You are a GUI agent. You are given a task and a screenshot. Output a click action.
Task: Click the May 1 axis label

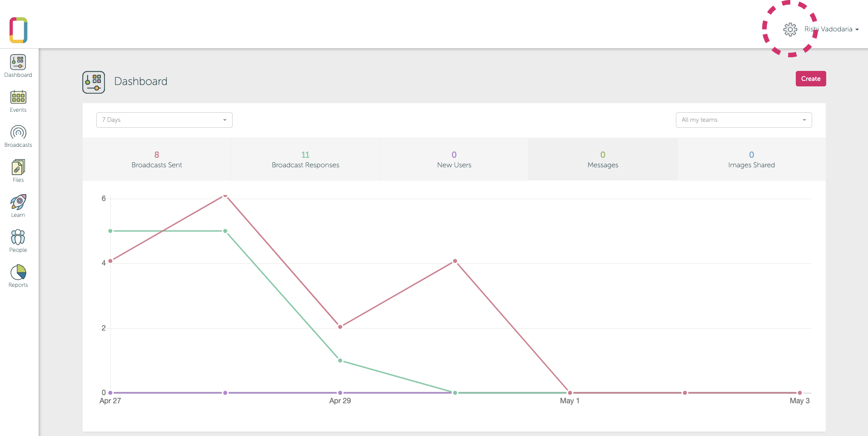[570, 401]
